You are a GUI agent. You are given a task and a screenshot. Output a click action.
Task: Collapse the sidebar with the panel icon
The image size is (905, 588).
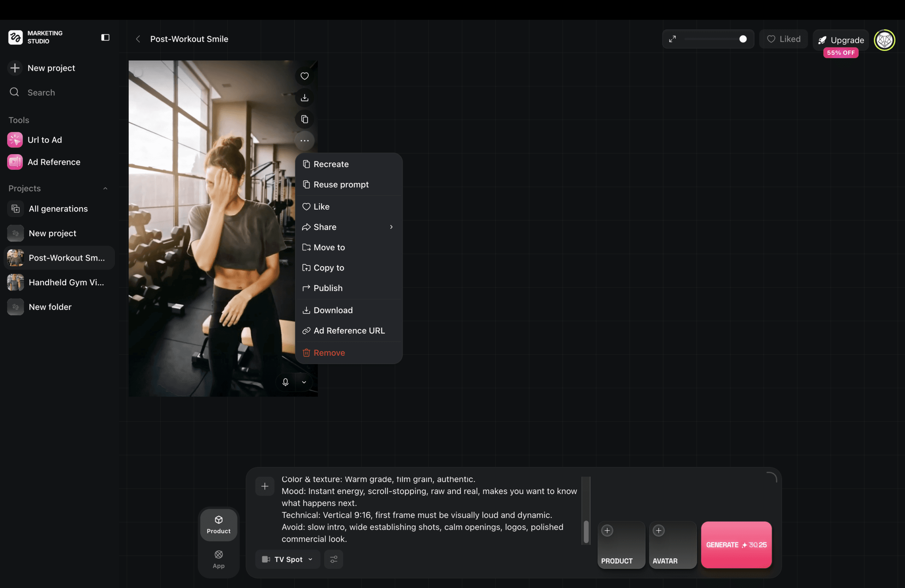coord(105,37)
